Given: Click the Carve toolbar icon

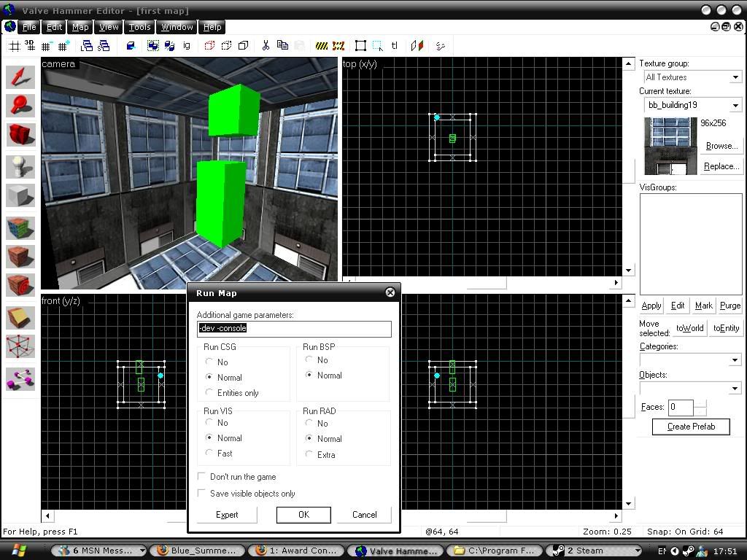Looking at the screenshot, I should tap(131, 46).
